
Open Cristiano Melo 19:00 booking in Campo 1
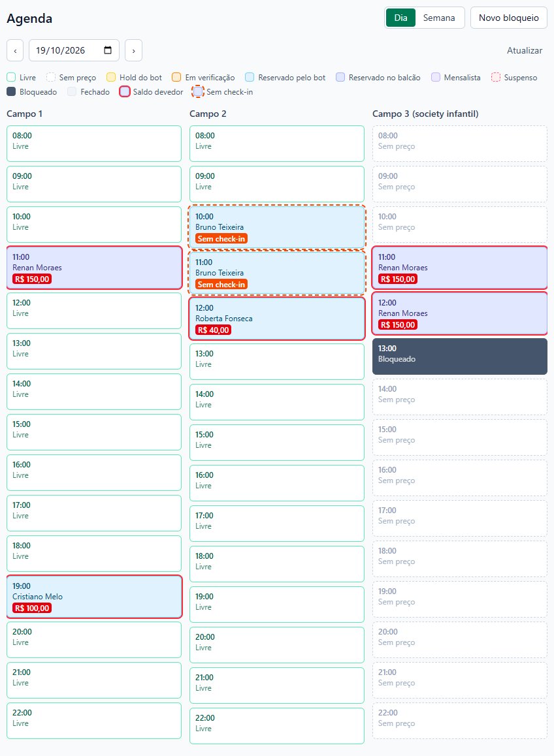point(94,597)
